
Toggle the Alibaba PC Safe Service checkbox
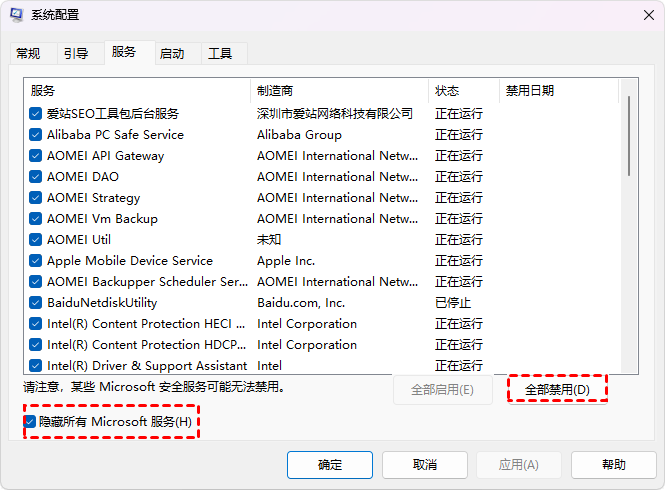pyautogui.click(x=36, y=135)
